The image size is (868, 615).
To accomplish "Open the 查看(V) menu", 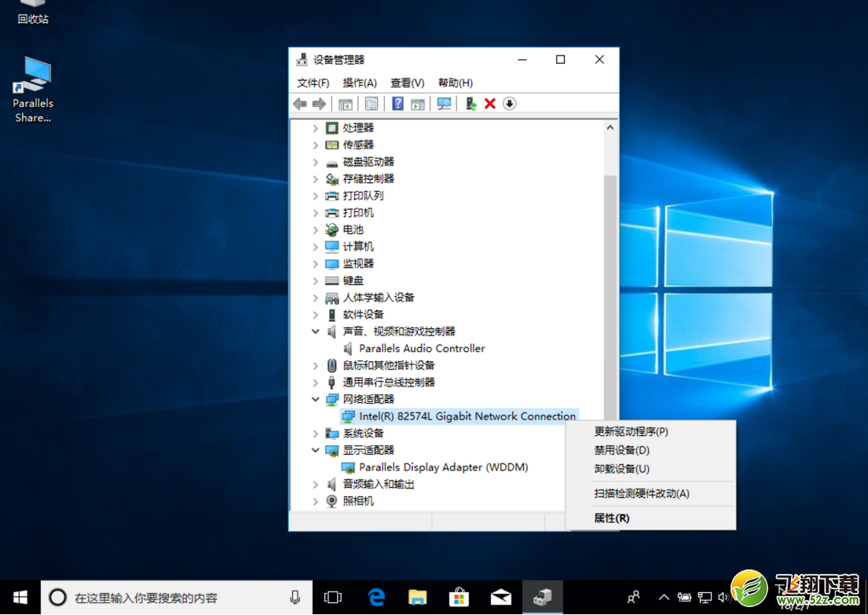I will pos(406,82).
